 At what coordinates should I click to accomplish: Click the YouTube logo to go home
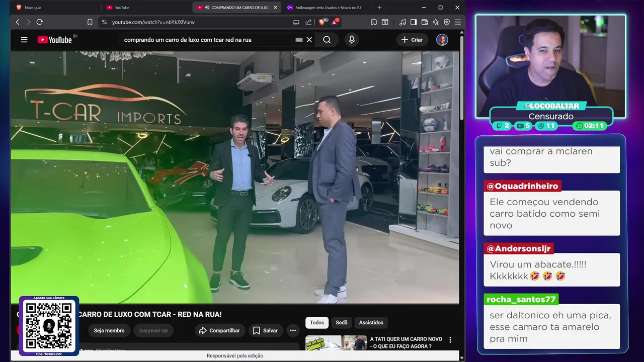[55, 40]
